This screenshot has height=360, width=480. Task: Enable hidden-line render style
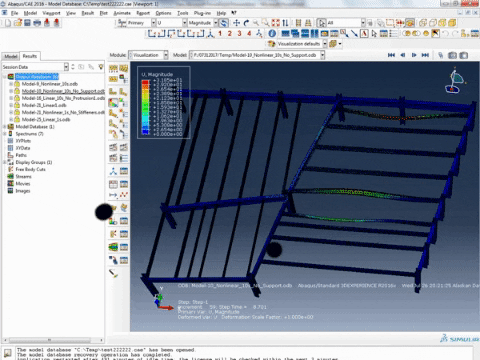pyautogui.click(x=433, y=23)
